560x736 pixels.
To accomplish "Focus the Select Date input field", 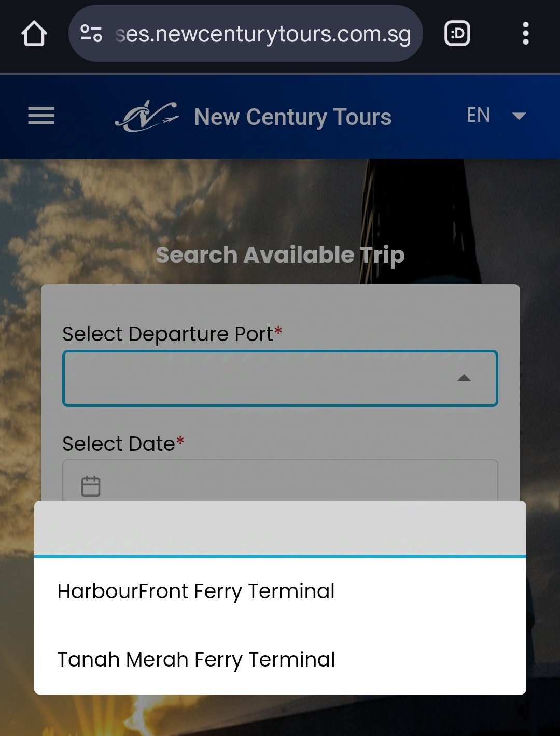I will click(280, 480).
